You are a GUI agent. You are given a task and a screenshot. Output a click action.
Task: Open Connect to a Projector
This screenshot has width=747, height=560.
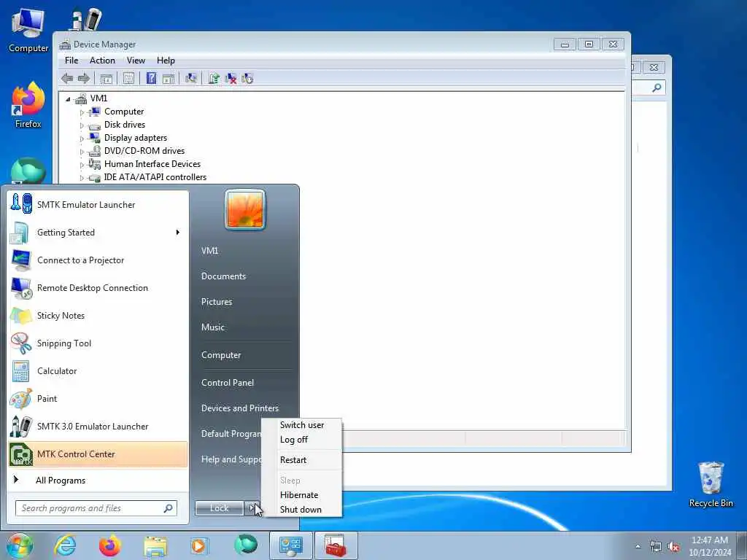click(x=98, y=260)
